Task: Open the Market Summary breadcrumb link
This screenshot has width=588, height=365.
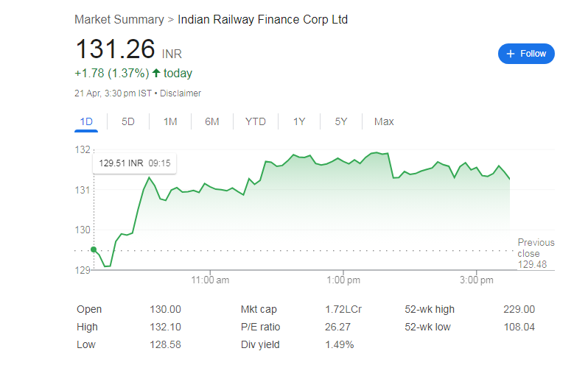Action: point(119,19)
